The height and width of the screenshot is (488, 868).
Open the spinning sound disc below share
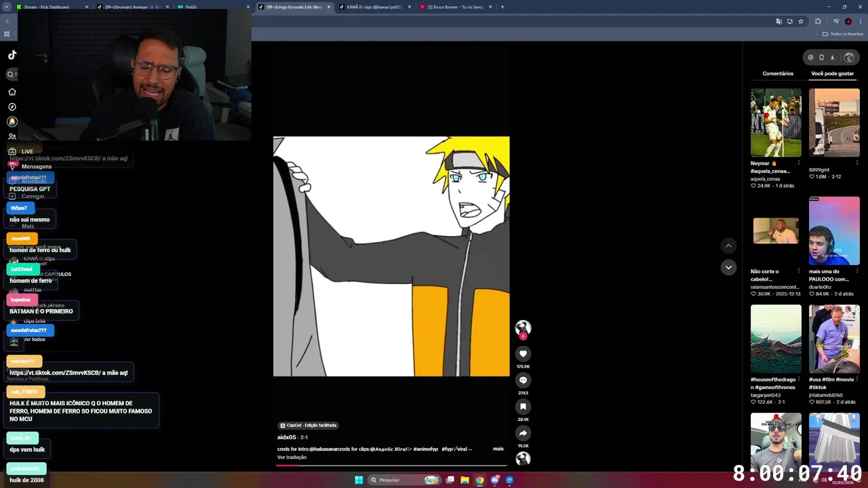[x=523, y=459]
